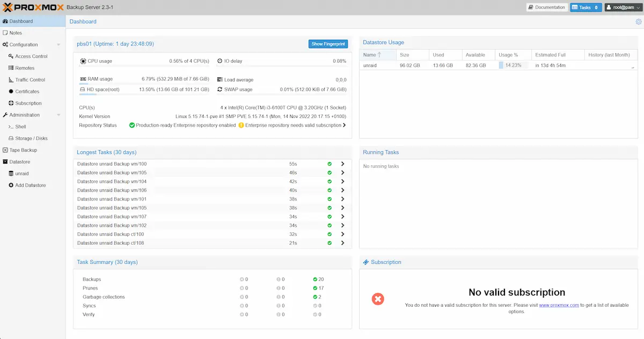Click the Traffic Control icon
Screen dimensions: 644x339
point(12,80)
